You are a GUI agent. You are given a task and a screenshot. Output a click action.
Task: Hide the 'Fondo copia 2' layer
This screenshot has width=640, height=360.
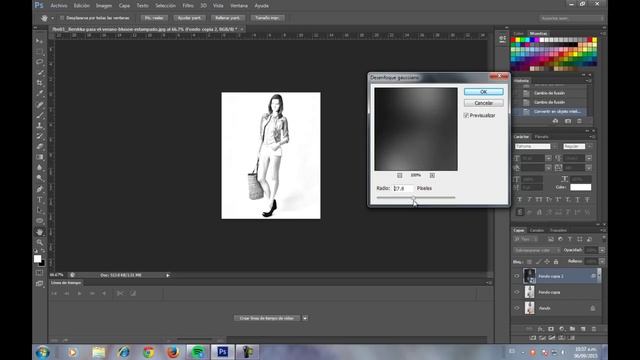(x=517, y=276)
